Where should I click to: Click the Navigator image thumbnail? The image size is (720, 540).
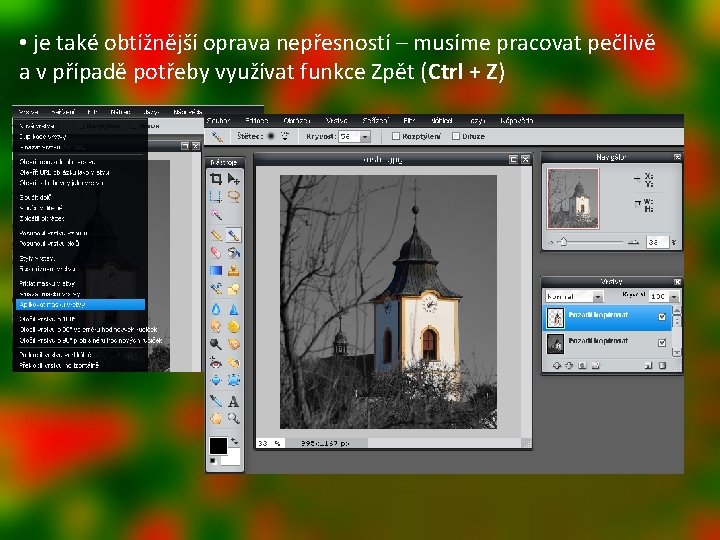[573, 198]
